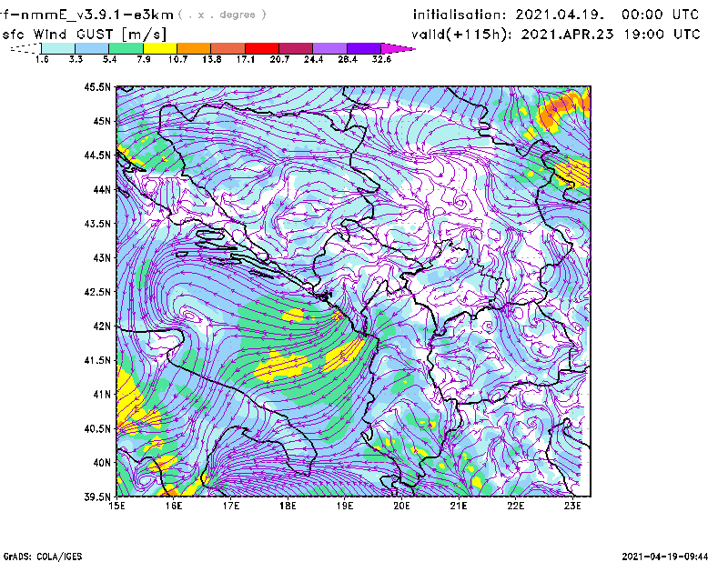Click the crimson legend swatch
Image resolution: width=728 pixels, height=562 pixels.
[297, 48]
